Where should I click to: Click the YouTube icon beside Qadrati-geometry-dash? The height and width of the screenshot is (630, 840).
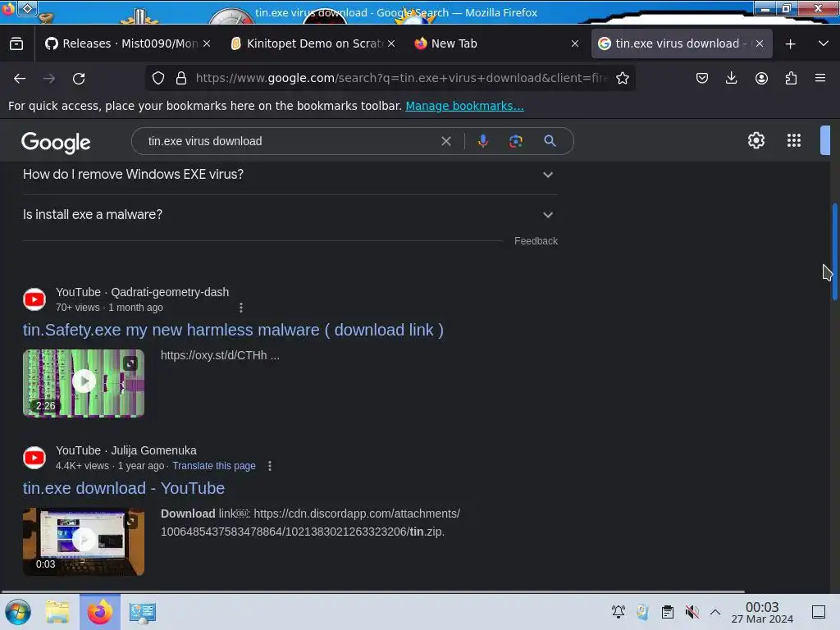pyautogui.click(x=34, y=299)
